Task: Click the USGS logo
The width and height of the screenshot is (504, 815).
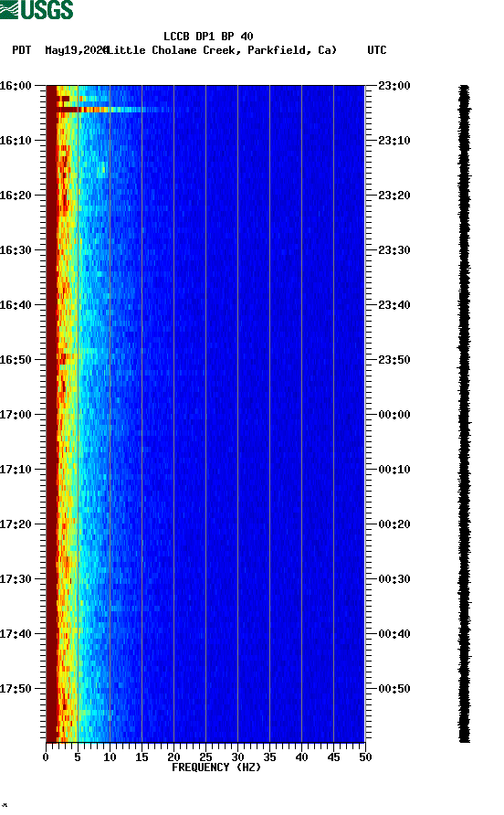Action: click(37, 9)
